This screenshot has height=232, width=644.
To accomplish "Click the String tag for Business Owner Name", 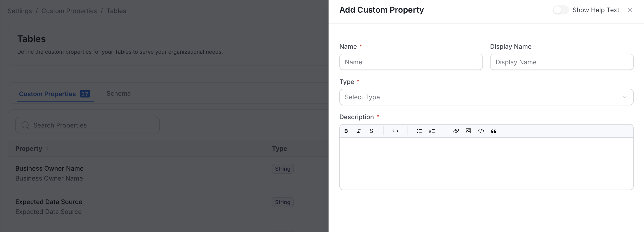I will click(283, 169).
